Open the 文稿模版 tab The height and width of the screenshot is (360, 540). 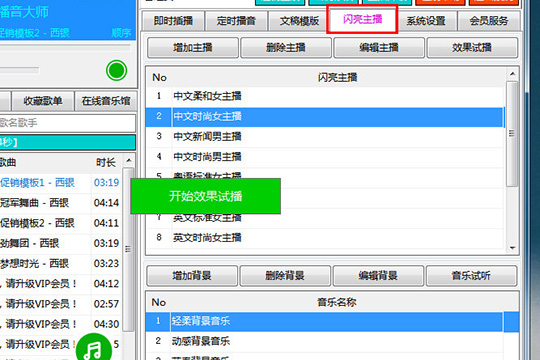tap(299, 21)
